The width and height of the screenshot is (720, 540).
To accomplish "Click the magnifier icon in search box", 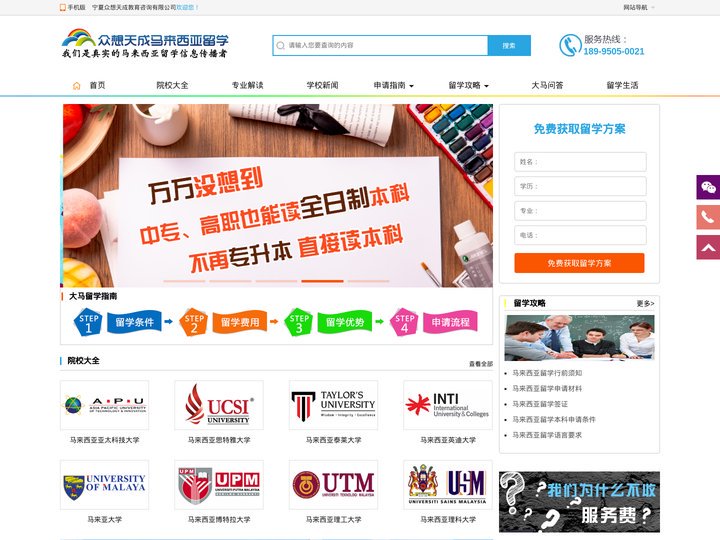I will (281, 45).
